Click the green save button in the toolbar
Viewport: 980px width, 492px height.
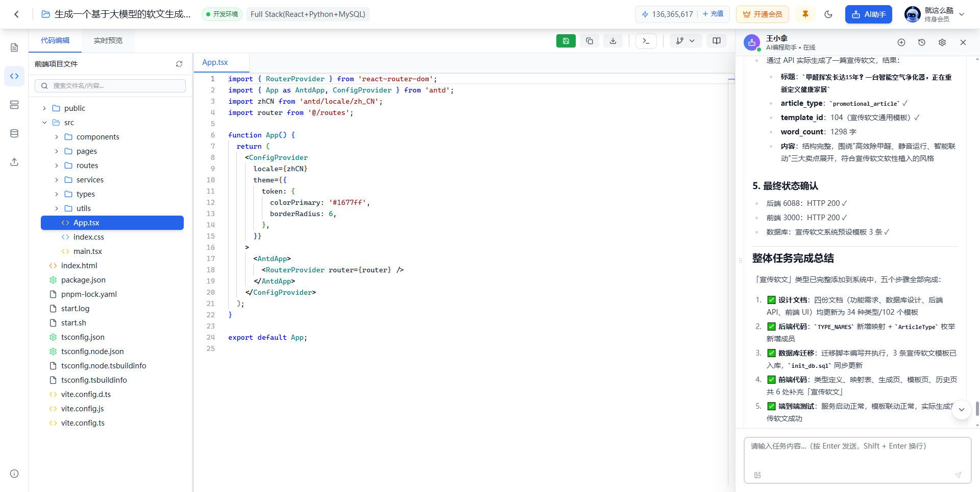pos(566,41)
